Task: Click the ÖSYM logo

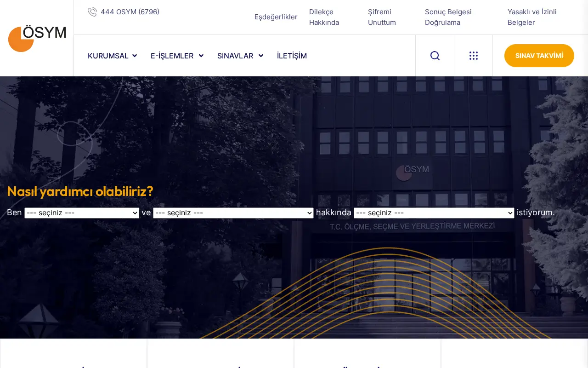Action: 37,39
